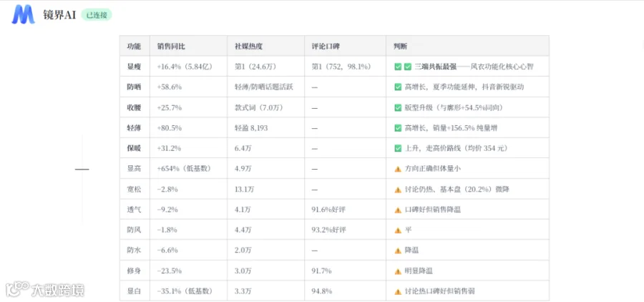Image resolution: width=644 pixels, height=302 pixels.
Task: Click the warning triangle in 宽松 row
Action: click(398, 190)
